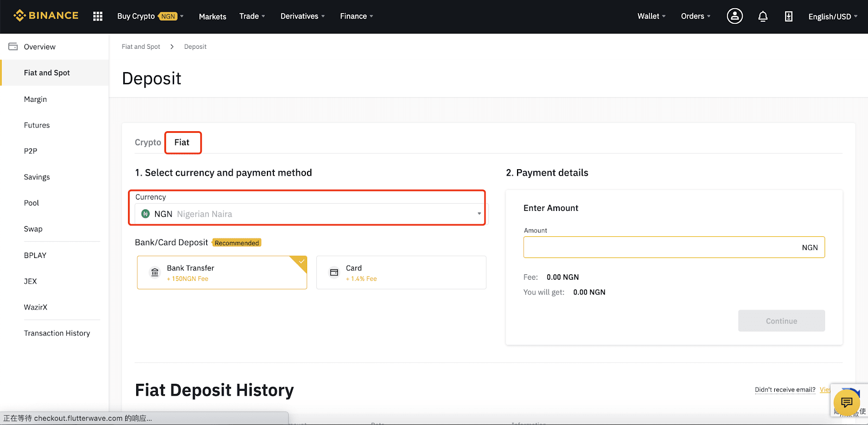The width and height of the screenshot is (868, 425).
Task: Click the Binance logo
Action: tap(46, 16)
